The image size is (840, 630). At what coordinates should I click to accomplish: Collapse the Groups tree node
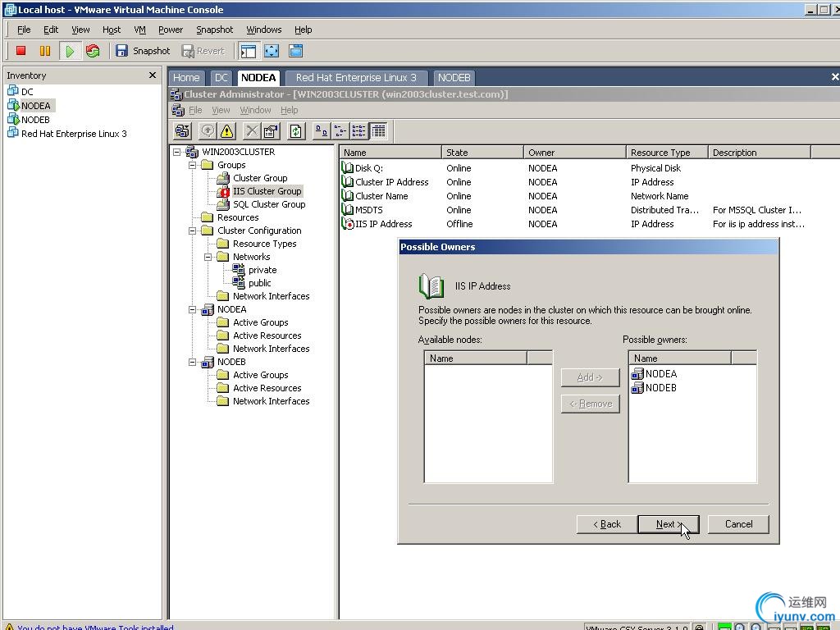pyautogui.click(x=193, y=165)
